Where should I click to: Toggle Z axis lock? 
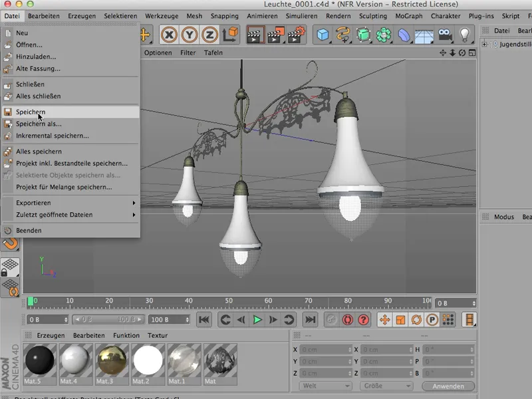click(209, 35)
